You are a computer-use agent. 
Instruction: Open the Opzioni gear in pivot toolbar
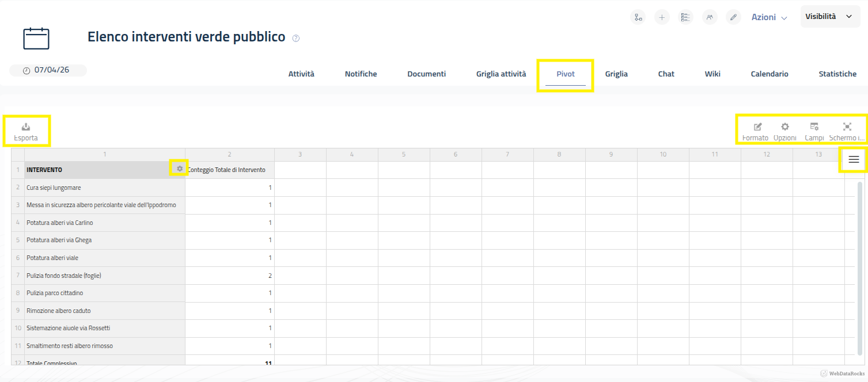784,131
